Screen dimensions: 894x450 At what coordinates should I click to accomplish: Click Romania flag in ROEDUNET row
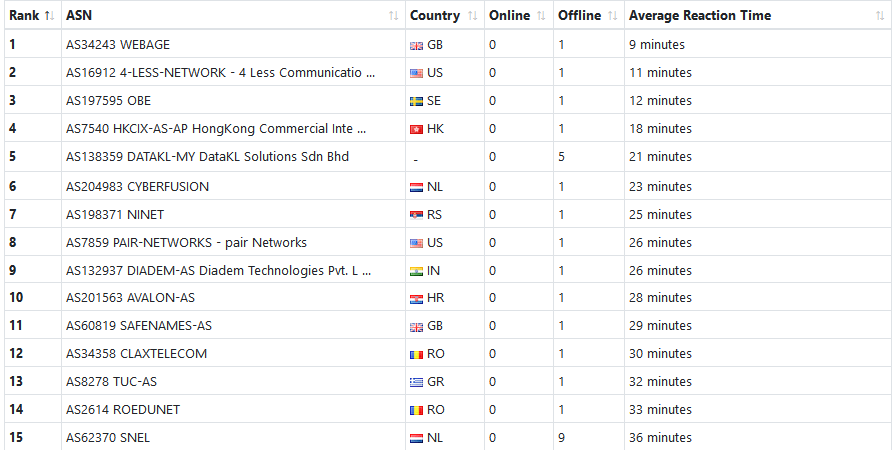click(x=416, y=411)
